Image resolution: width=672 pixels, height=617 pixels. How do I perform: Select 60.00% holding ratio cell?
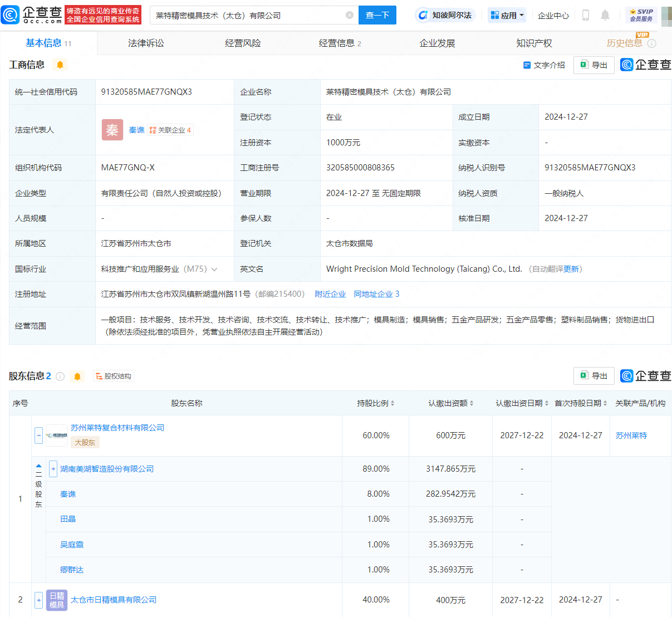point(376,435)
